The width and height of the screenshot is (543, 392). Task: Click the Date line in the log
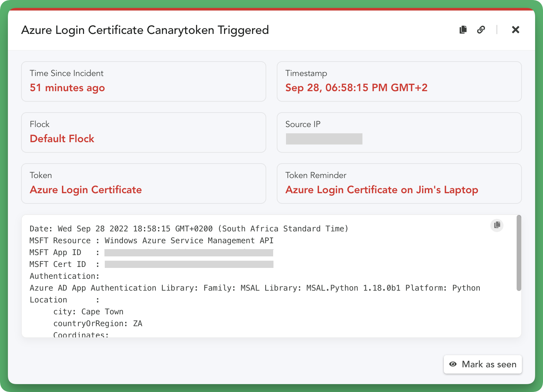click(x=189, y=229)
